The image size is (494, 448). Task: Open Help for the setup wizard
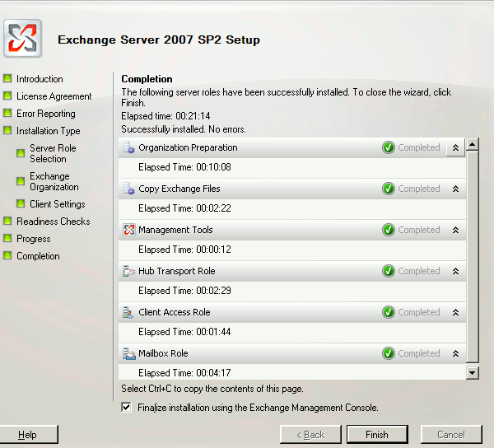(28, 435)
